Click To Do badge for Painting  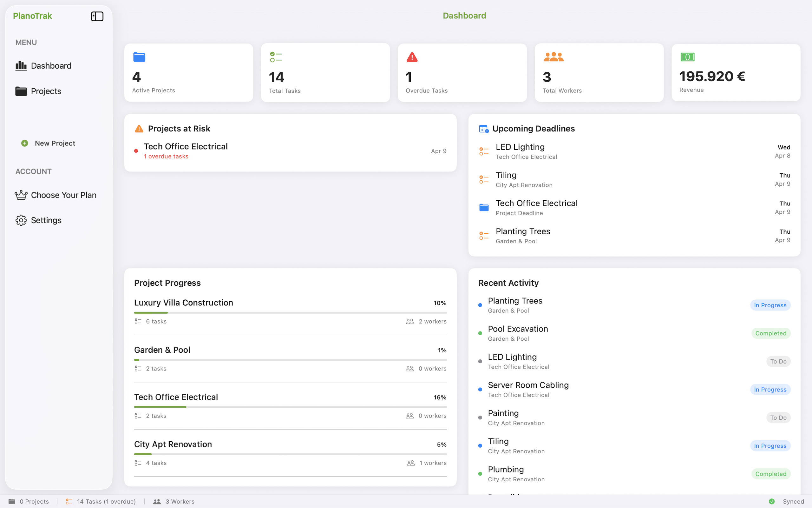coord(778,418)
